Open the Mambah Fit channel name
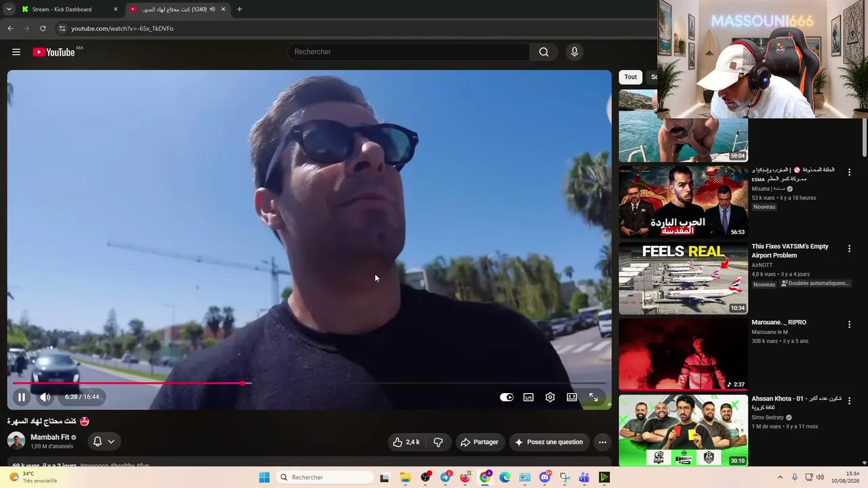Viewport: 868px width, 488px height. (50, 437)
